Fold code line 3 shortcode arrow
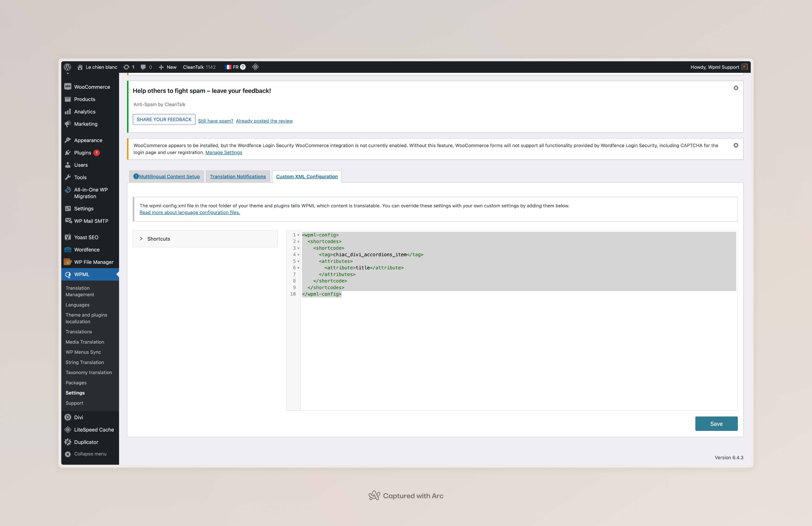The width and height of the screenshot is (812, 526). pos(298,248)
